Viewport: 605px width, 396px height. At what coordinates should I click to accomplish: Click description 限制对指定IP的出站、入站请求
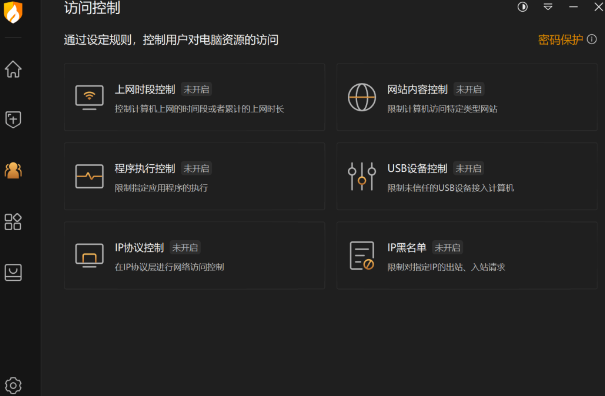coord(446,267)
